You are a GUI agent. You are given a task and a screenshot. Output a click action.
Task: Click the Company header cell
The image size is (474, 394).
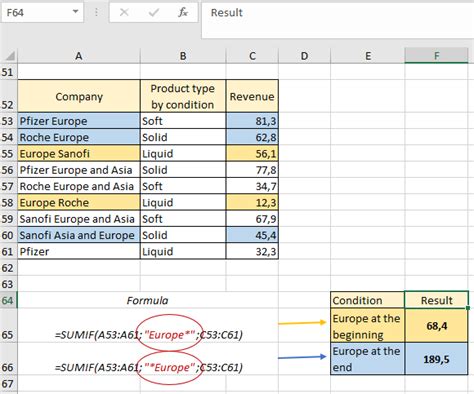79,96
